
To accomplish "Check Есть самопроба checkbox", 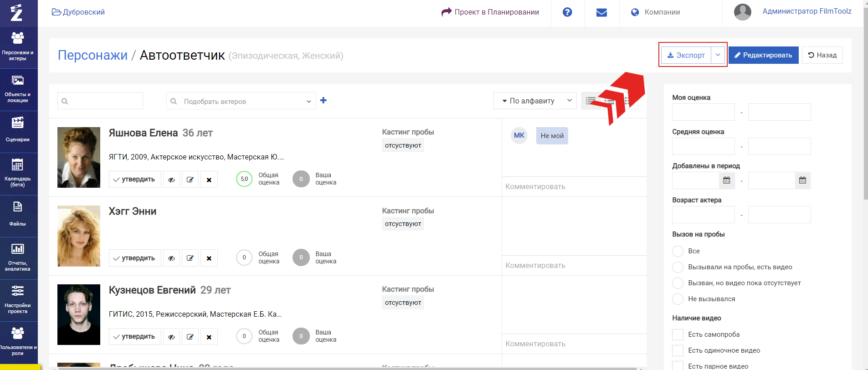I will point(678,334).
